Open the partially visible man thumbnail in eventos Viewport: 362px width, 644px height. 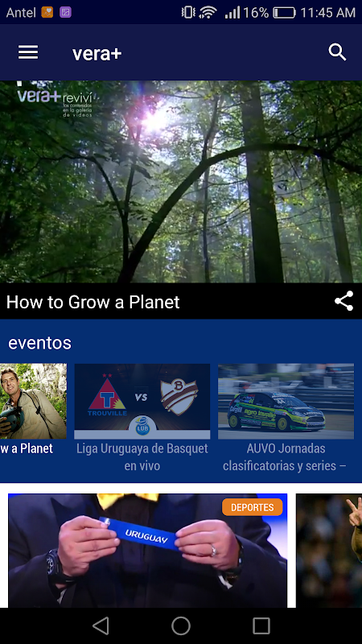coord(33,401)
